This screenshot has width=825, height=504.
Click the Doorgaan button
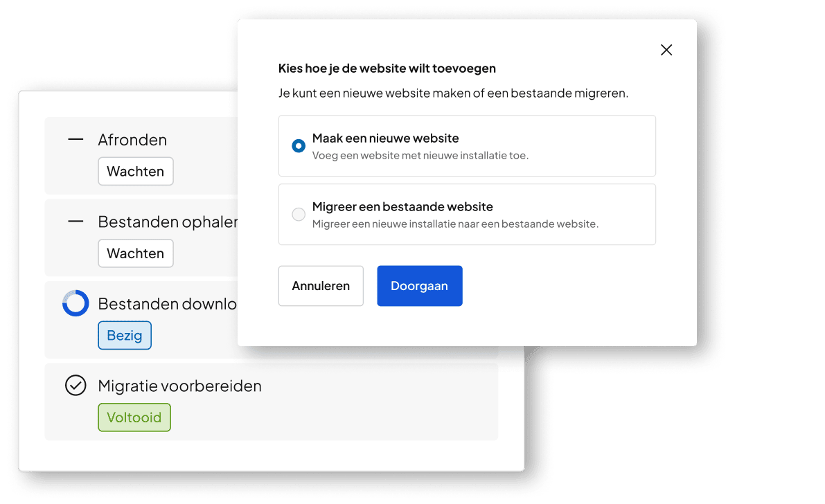[x=419, y=286]
